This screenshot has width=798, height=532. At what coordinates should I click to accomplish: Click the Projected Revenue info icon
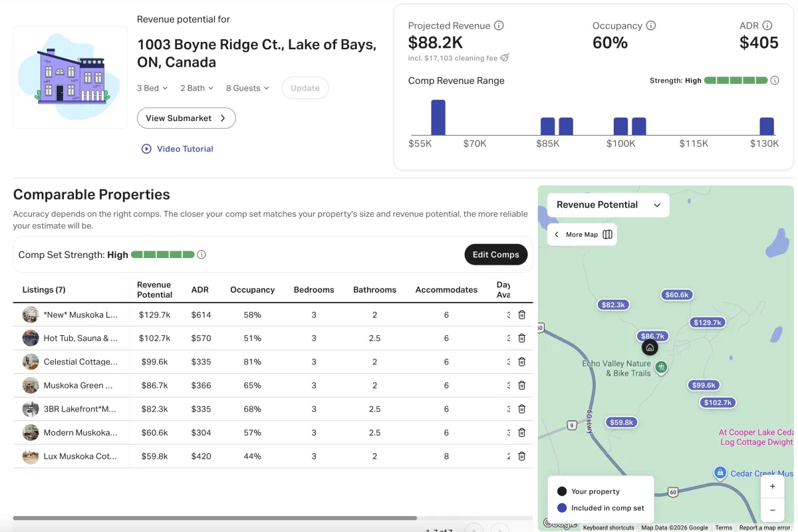(499, 26)
